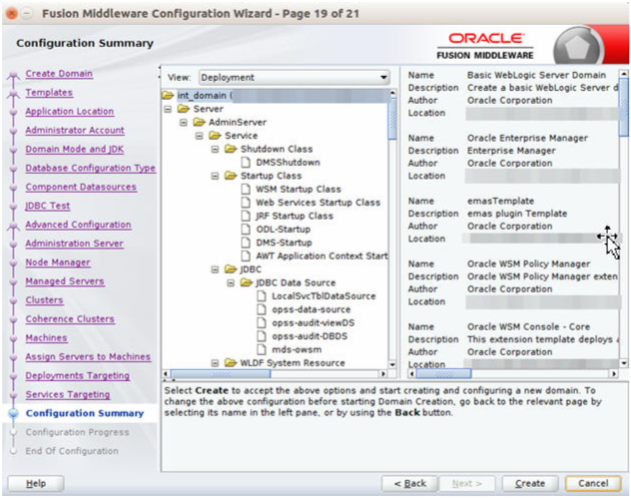Click the opss-audit-viewDS file icon

click(262, 323)
